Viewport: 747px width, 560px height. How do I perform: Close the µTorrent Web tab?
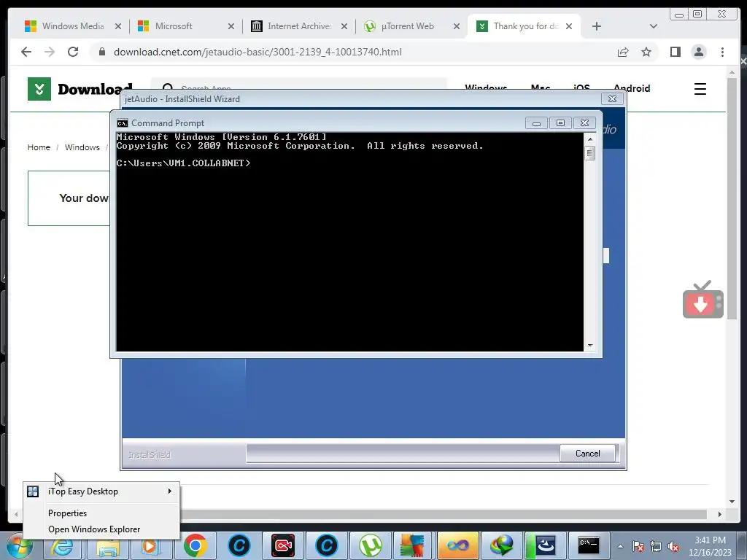[x=457, y=27]
